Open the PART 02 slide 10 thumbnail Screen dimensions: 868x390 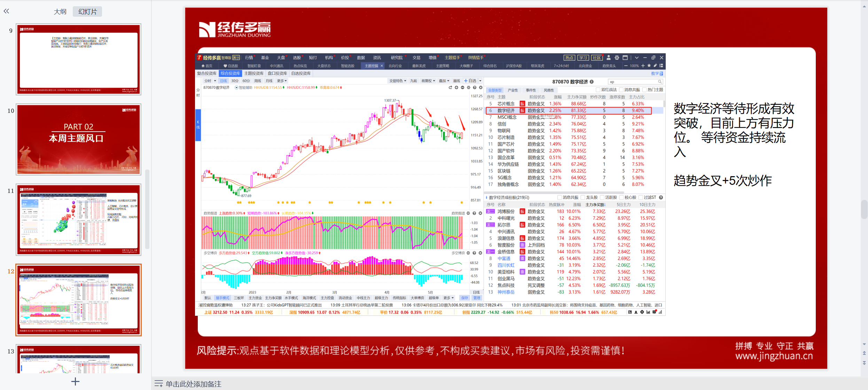(x=78, y=139)
